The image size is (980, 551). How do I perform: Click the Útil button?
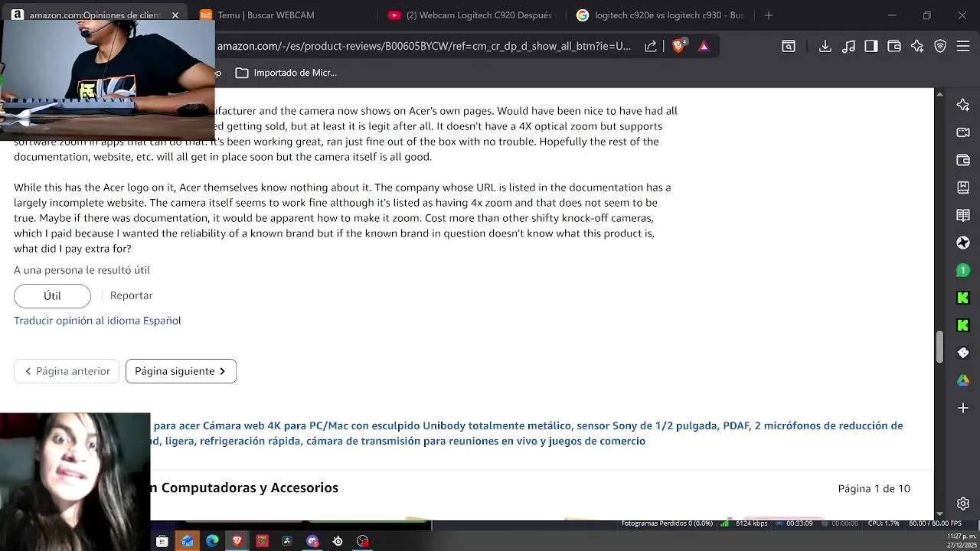click(52, 295)
